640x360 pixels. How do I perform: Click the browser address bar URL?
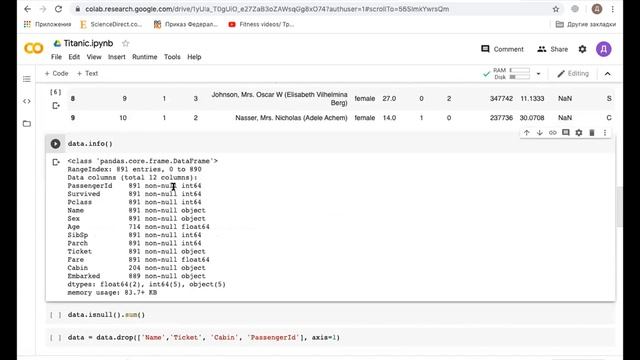267,9
